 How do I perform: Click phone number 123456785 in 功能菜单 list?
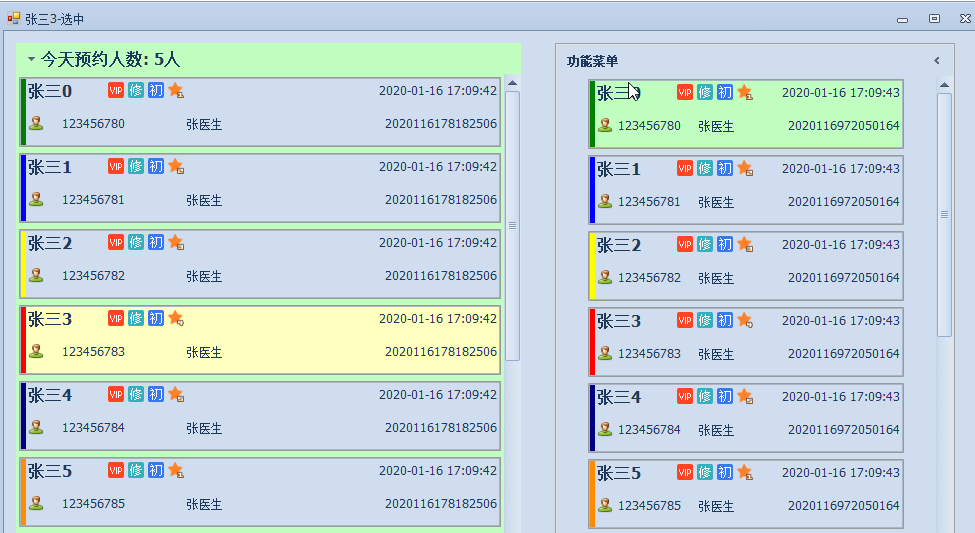(x=649, y=506)
